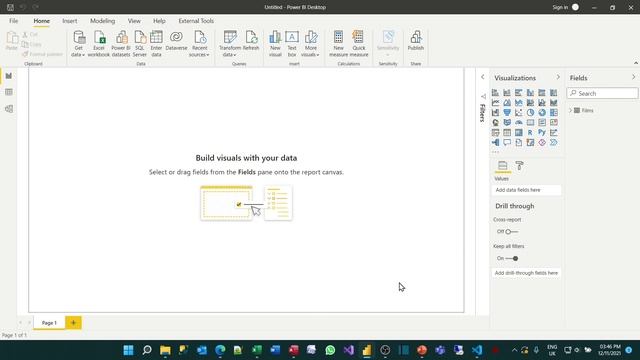Click the Dataverse ribbon button
The width and height of the screenshot is (640, 360).
[176, 41]
